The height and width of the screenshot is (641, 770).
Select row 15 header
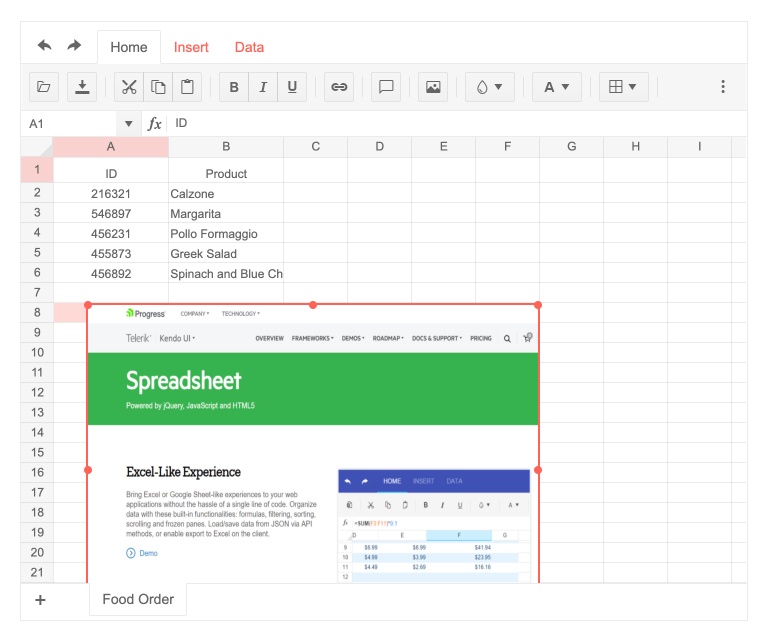pyautogui.click(x=37, y=452)
